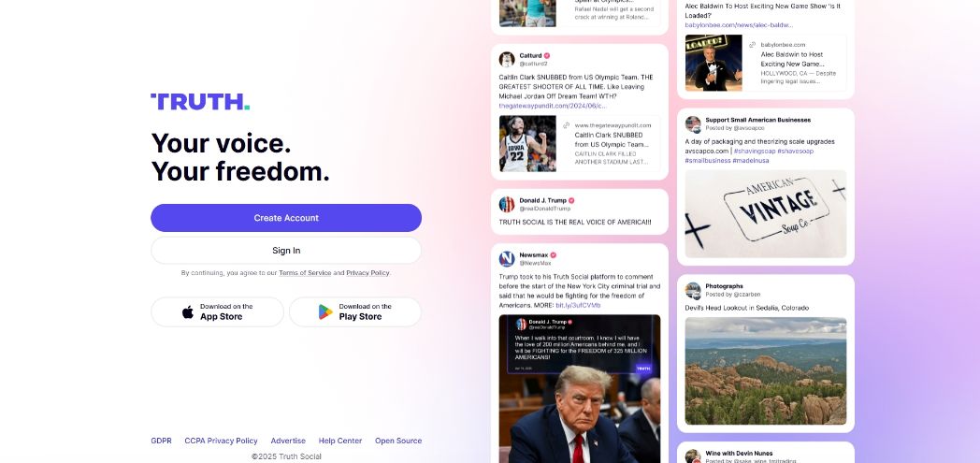Open Catturd's profile avatar
The height and width of the screenshot is (463, 980).
(507, 59)
